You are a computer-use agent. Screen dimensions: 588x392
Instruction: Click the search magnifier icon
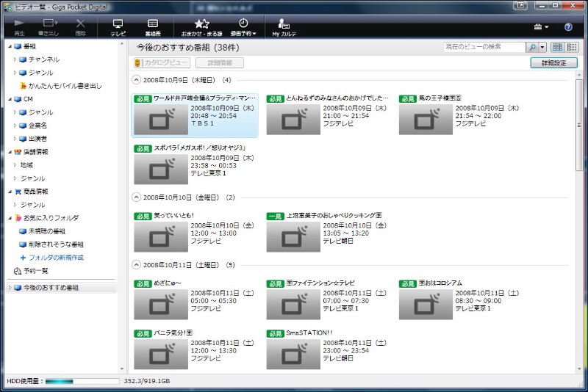[532, 47]
